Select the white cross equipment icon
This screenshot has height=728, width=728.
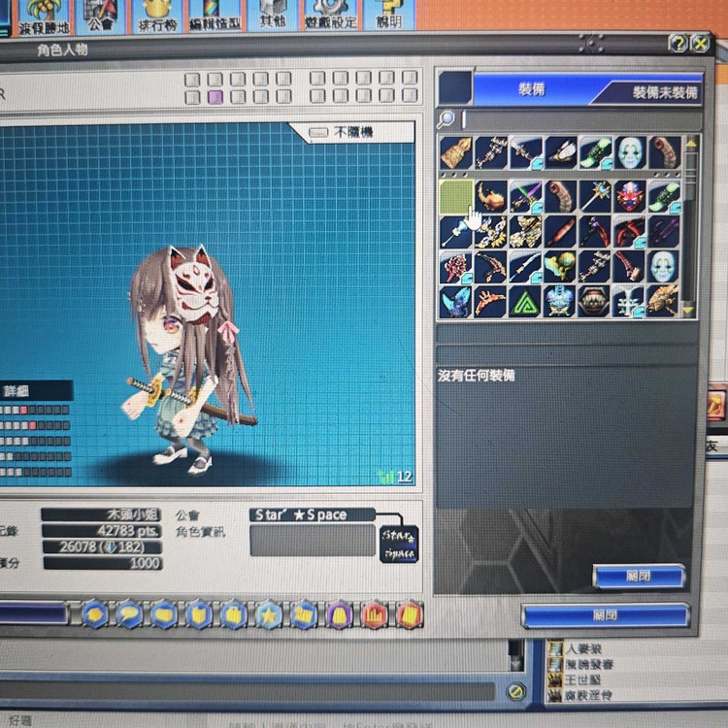point(630,301)
